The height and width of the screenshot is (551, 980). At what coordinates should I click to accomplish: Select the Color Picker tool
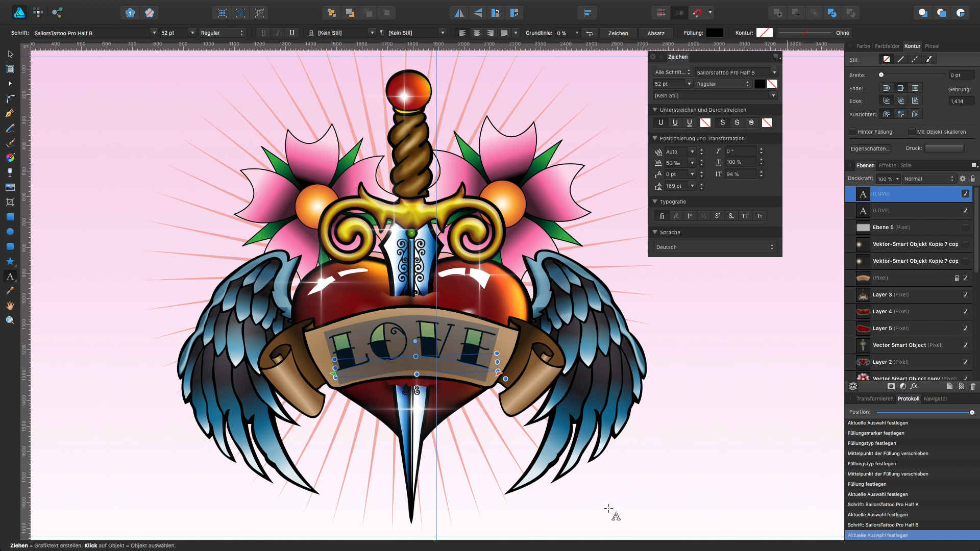[10, 291]
